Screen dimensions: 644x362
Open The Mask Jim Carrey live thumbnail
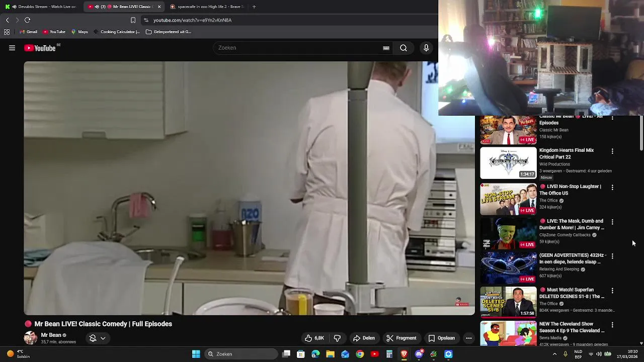click(508, 233)
